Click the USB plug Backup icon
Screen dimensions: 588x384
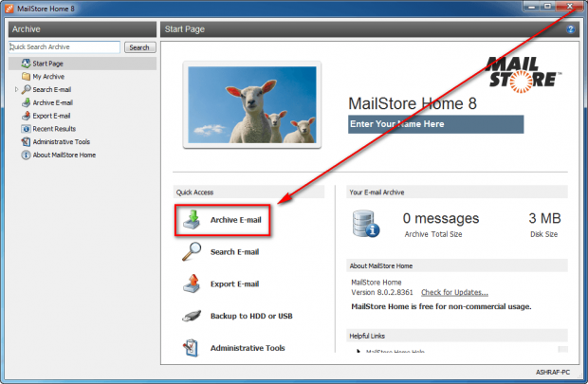click(x=192, y=316)
